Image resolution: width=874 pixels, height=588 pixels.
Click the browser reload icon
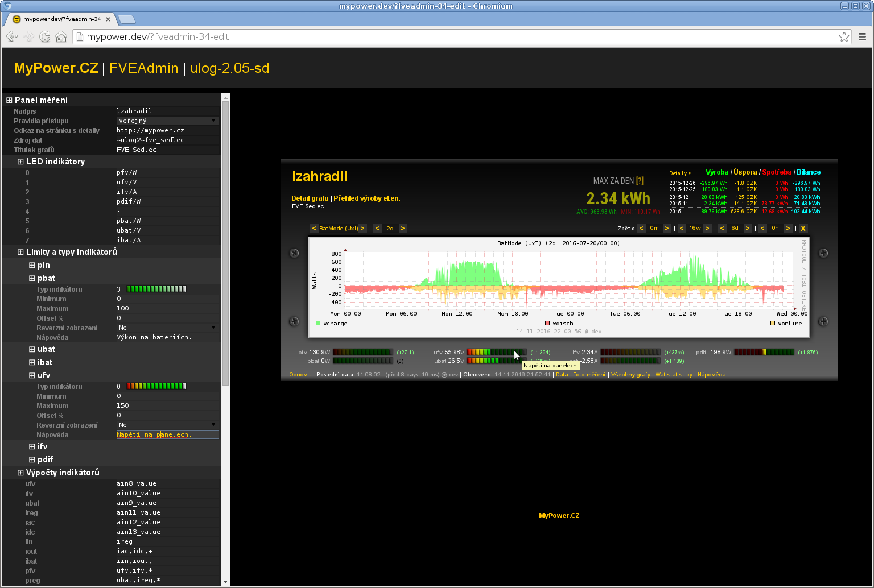tap(44, 37)
